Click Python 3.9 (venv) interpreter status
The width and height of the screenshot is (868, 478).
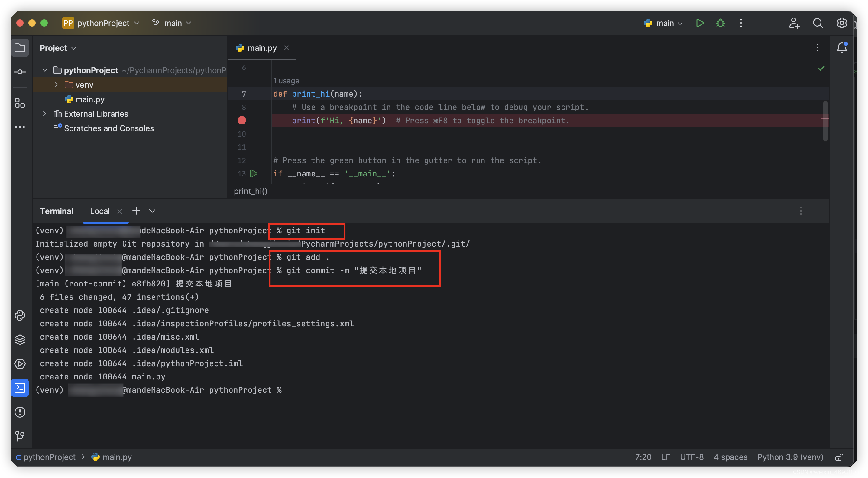click(790, 457)
